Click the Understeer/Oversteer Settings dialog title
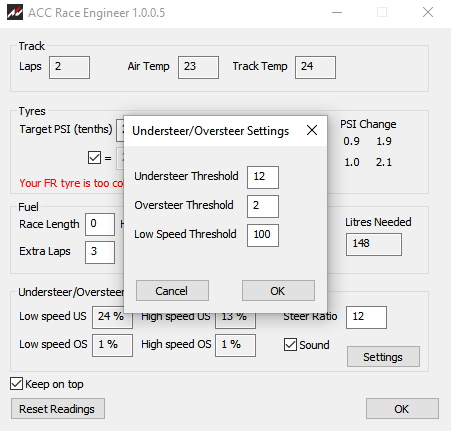451x431 pixels. coord(211,131)
